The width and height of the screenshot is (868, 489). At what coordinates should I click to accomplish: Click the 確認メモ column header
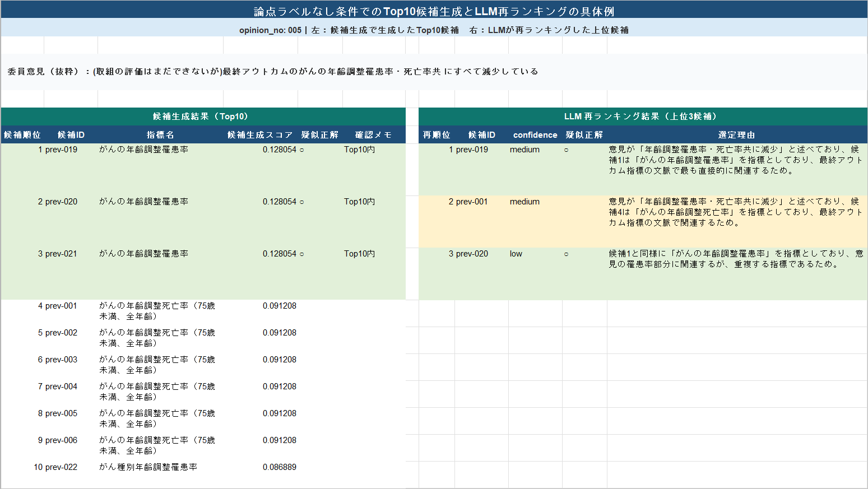[373, 135]
